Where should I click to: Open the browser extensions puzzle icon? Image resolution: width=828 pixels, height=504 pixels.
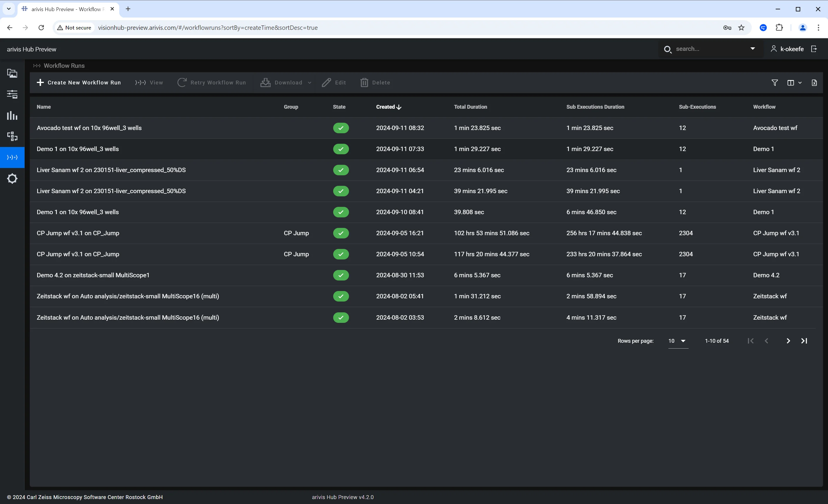coord(779,27)
